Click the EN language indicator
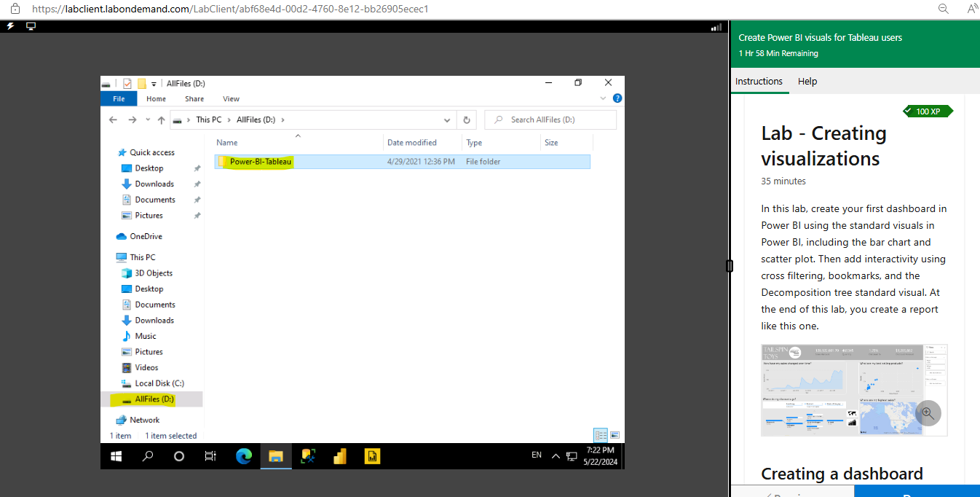This screenshot has height=497, width=980. point(537,455)
